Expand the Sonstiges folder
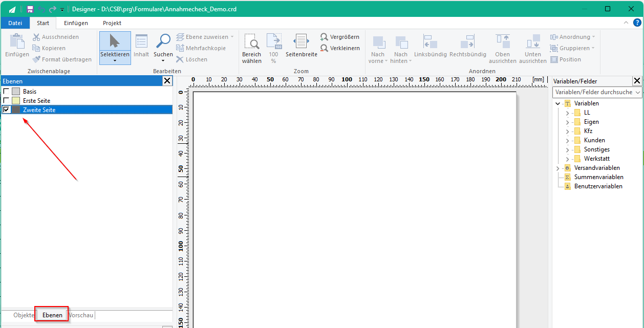The height and width of the screenshot is (328, 644). (x=567, y=149)
